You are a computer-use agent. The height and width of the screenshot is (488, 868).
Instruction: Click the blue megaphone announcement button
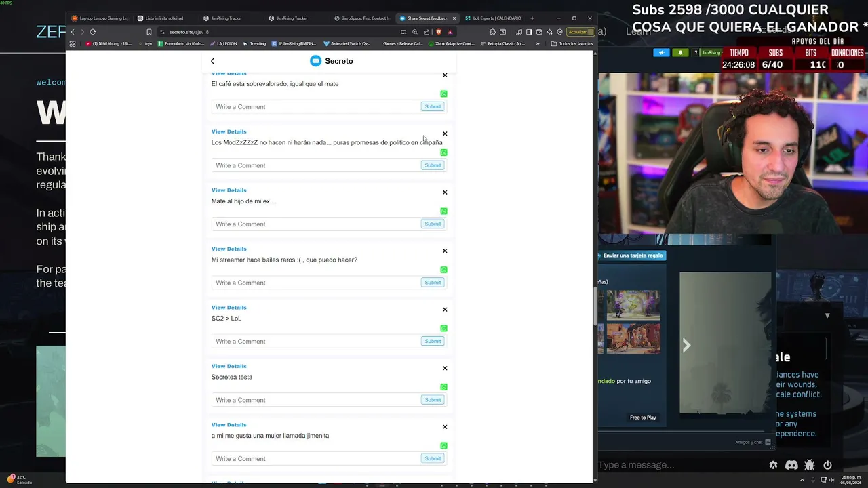[x=661, y=53]
